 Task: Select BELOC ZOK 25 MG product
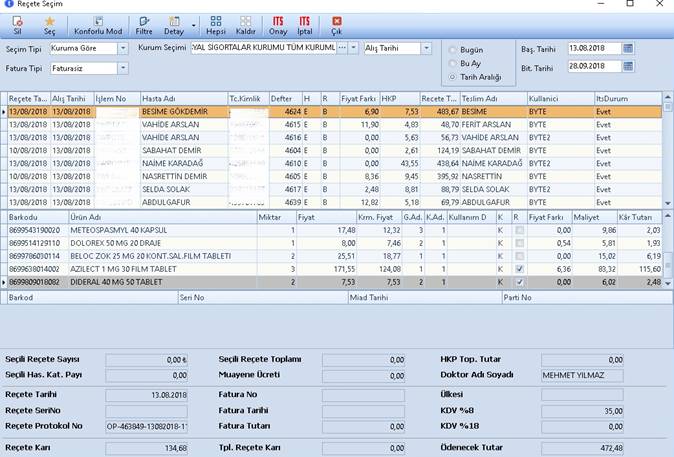[x=162, y=256]
